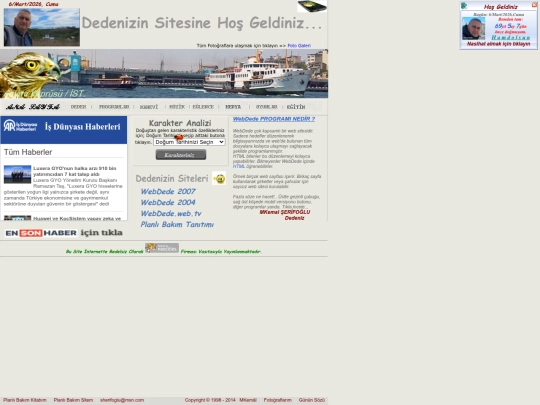540x405 pixels.
Task: Open the MEDYA menu
Action: pos(233,107)
